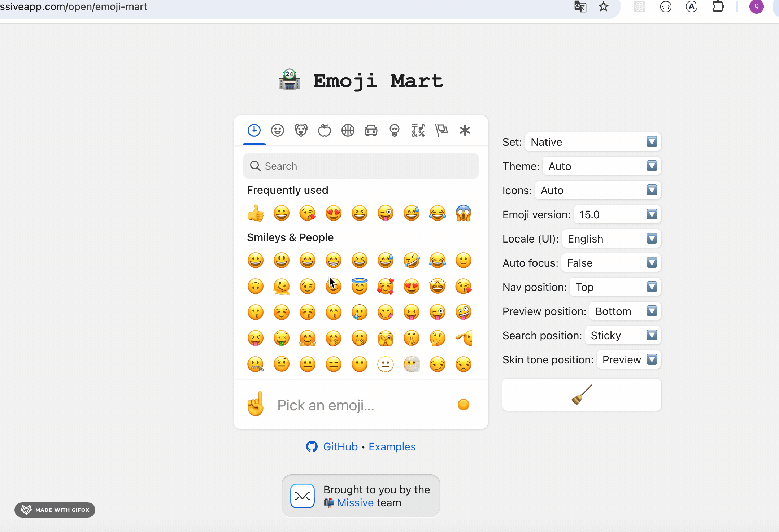Choose the smiling face with halo emoji
Viewport: 779px width, 532px height.
click(x=360, y=287)
